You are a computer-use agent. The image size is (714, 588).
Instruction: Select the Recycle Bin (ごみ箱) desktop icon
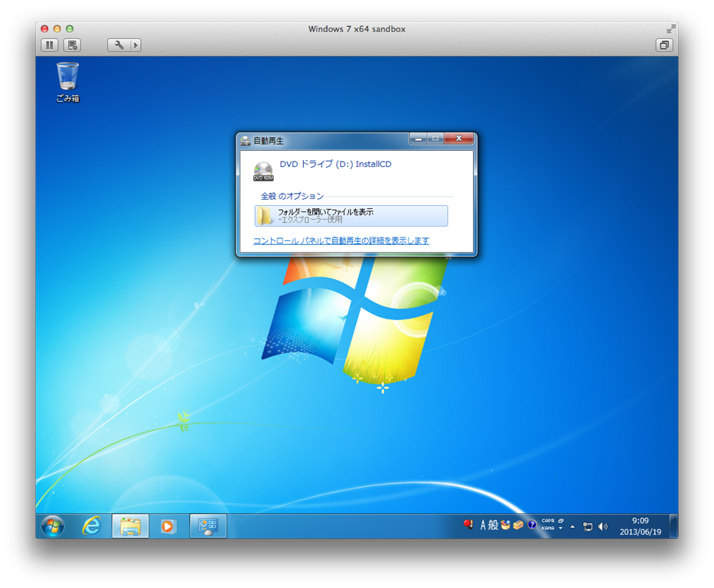pyautogui.click(x=68, y=83)
